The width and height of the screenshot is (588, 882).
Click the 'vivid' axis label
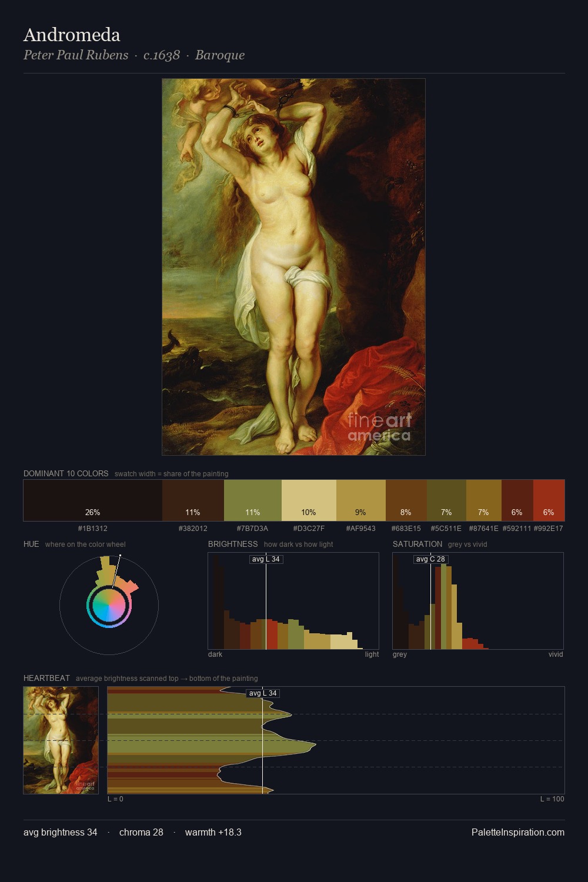point(556,654)
